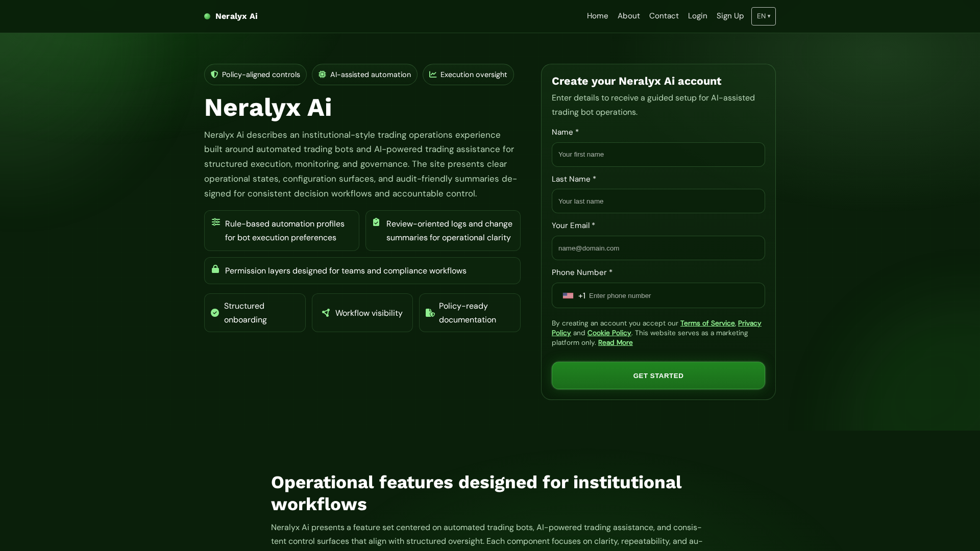The width and height of the screenshot is (980, 551).
Task: Click the green dot logo beside Neralyx Ai
Action: [207, 16]
